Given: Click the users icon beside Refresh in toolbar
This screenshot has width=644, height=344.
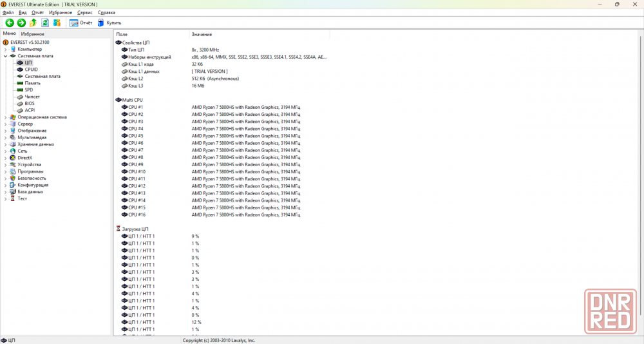Looking at the screenshot, I should pos(57,23).
